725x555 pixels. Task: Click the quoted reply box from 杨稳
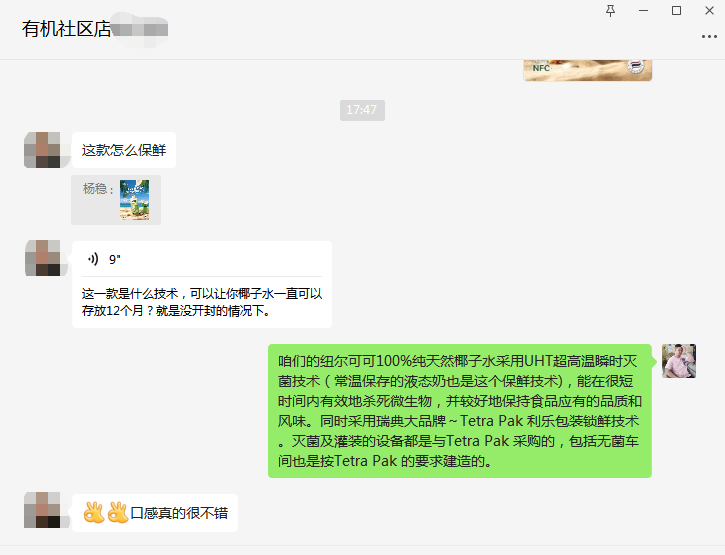pos(116,200)
